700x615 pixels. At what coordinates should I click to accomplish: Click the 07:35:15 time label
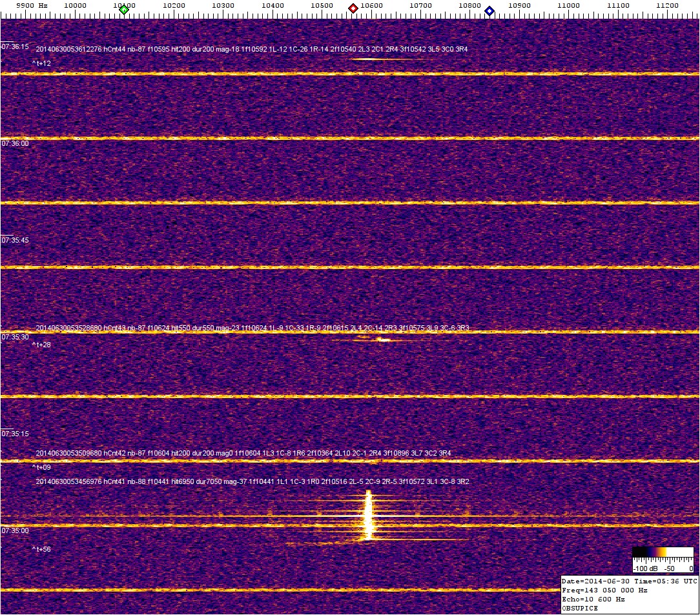point(15,434)
